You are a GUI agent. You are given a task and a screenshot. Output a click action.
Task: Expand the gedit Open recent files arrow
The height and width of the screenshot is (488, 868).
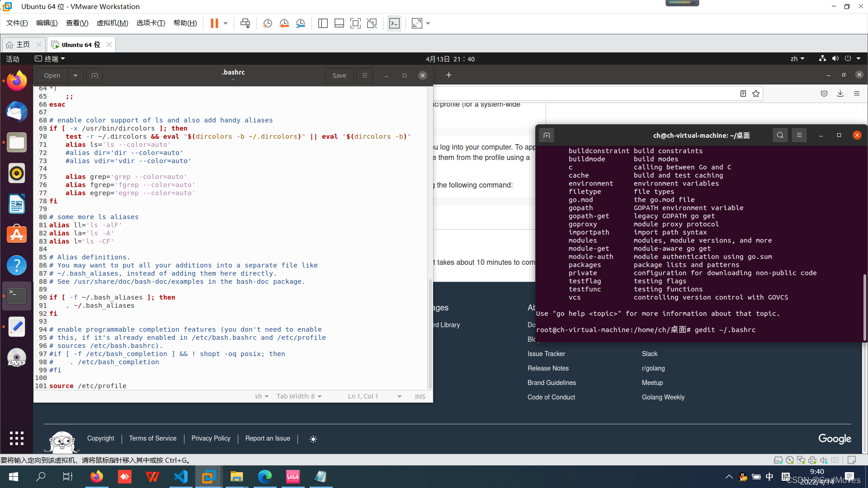tap(75, 75)
